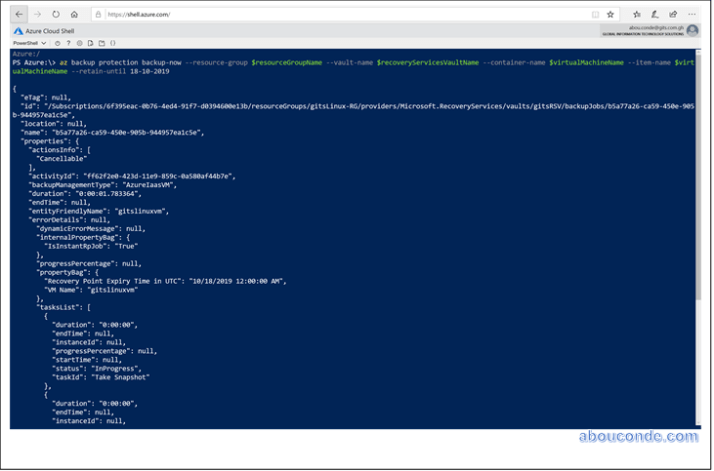Open Cloud Shell settings gear
Screen dimensions: 714x471
[78, 43]
